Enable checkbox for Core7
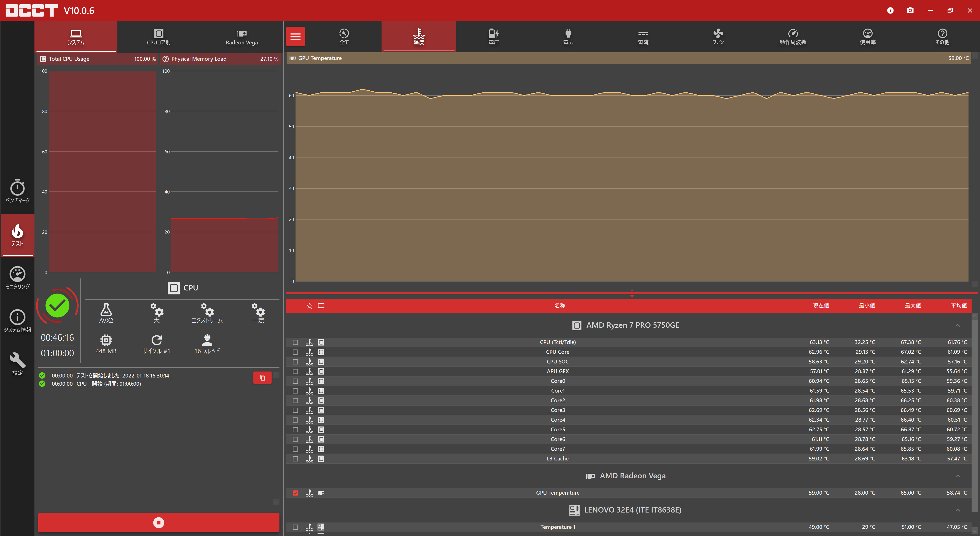The width and height of the screenshot is (980, 536). click(295, 449)
